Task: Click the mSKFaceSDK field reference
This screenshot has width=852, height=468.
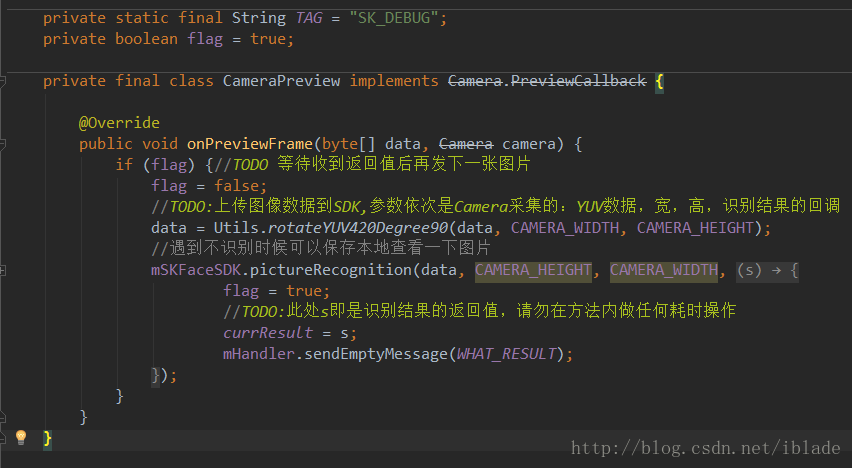Action: [196, 270]
